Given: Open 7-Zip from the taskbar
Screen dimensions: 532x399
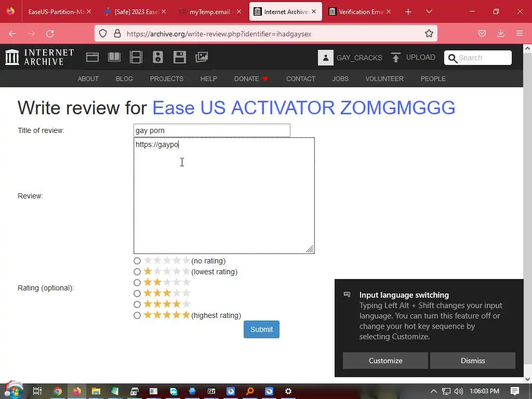Looking at the screenshot, I should click(x=211, y=391).
